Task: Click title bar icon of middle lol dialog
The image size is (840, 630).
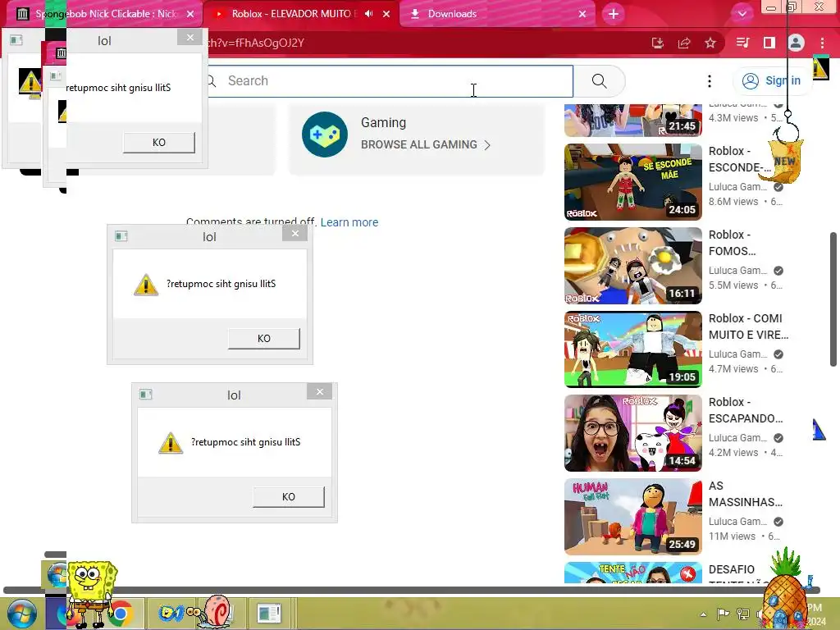Action: (121, 236)
